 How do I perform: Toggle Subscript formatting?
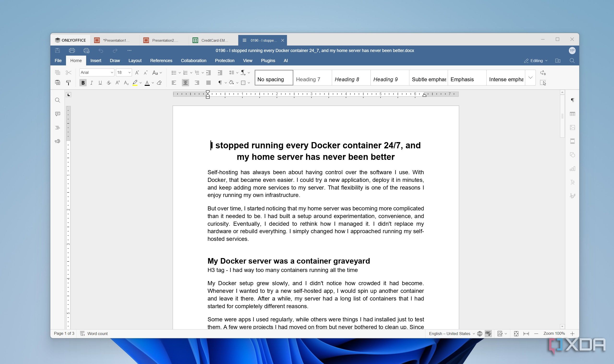coord(126,83)
